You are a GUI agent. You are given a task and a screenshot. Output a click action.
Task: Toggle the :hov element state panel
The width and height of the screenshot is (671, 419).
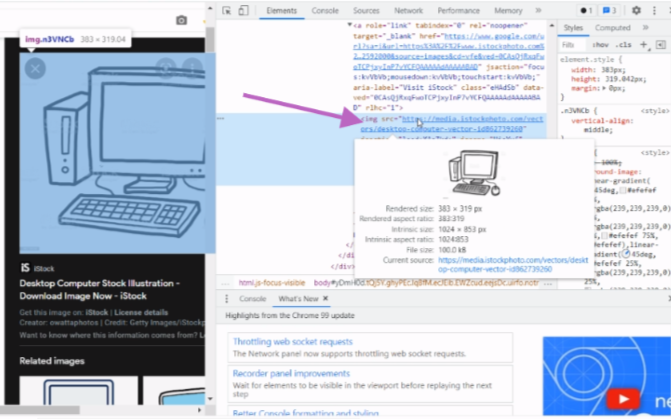pyautogui.click(x=600, y=45)
